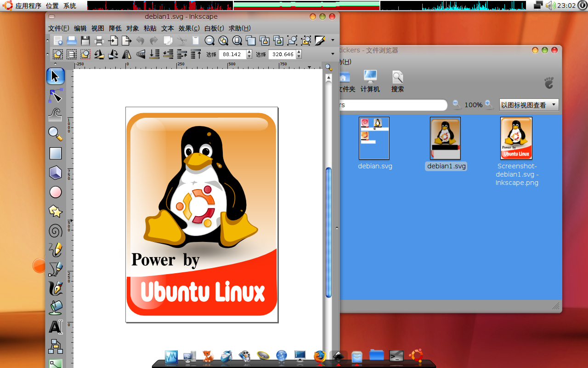Rotate selection 90° clockwise icon

(113, 54)
